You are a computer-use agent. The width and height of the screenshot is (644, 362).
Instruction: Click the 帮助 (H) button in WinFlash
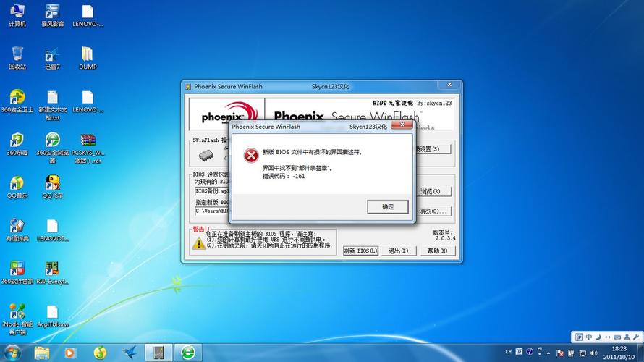pyautogui.click(x=437, y=251)
